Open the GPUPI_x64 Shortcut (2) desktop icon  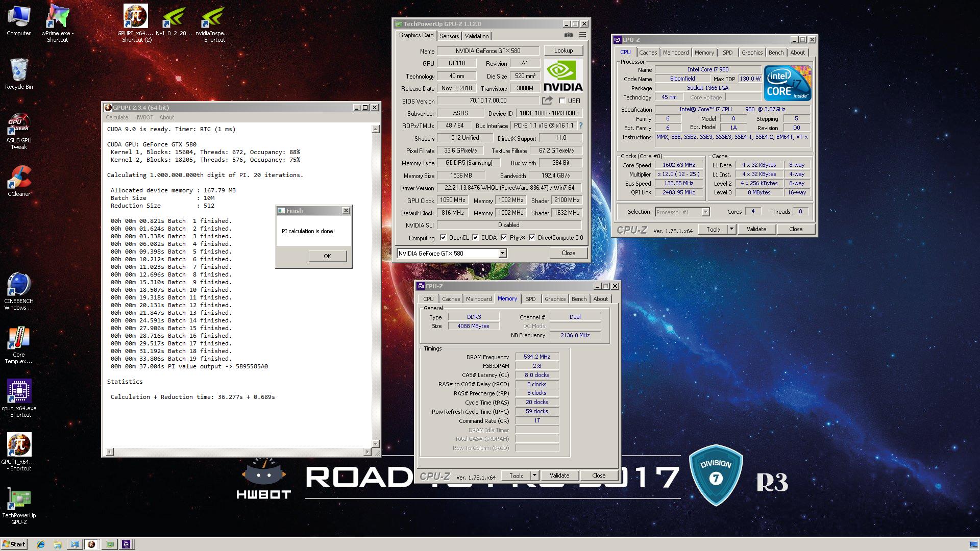coord(135,23)
